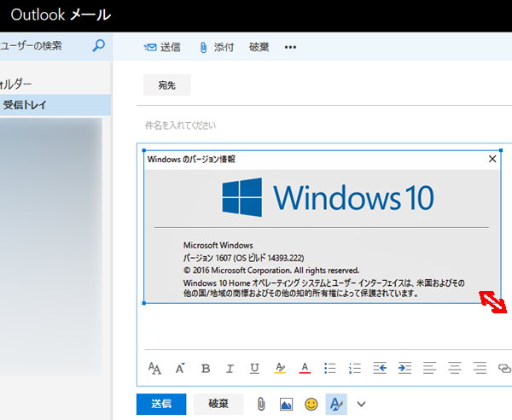Click the insert hyperlink icon
This screenshot has height=420, width=512.
coord(504,369)
